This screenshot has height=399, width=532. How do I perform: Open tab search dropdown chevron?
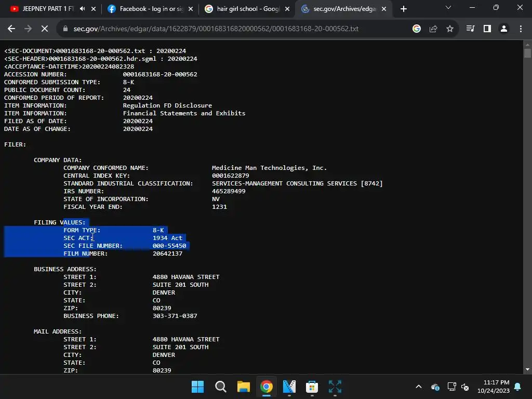click(448, 7)
